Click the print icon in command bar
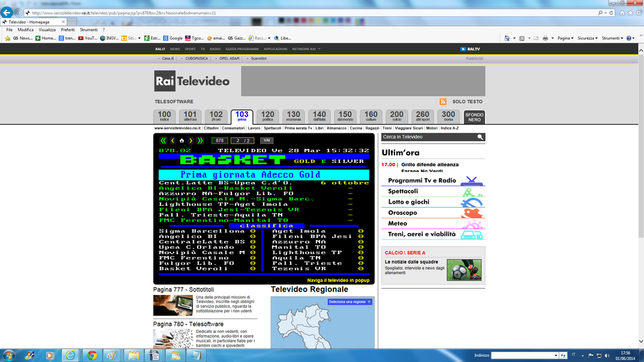644x362 pixels. [x=545, y=38]
